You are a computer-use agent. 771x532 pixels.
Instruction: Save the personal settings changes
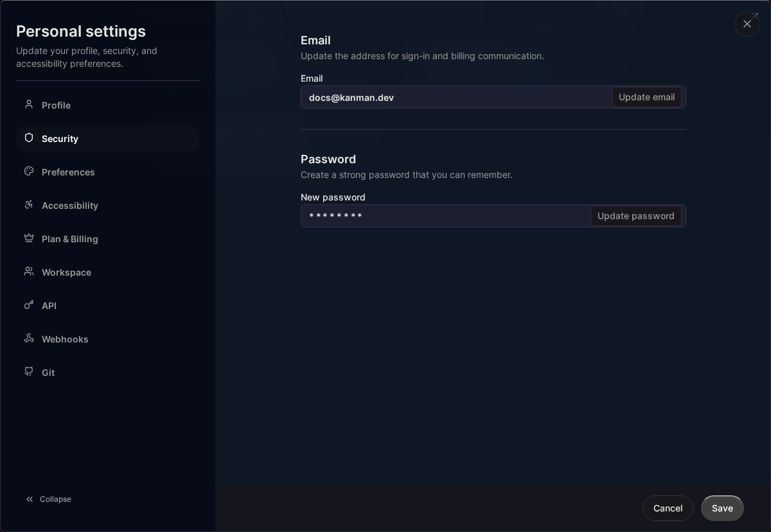722,508
